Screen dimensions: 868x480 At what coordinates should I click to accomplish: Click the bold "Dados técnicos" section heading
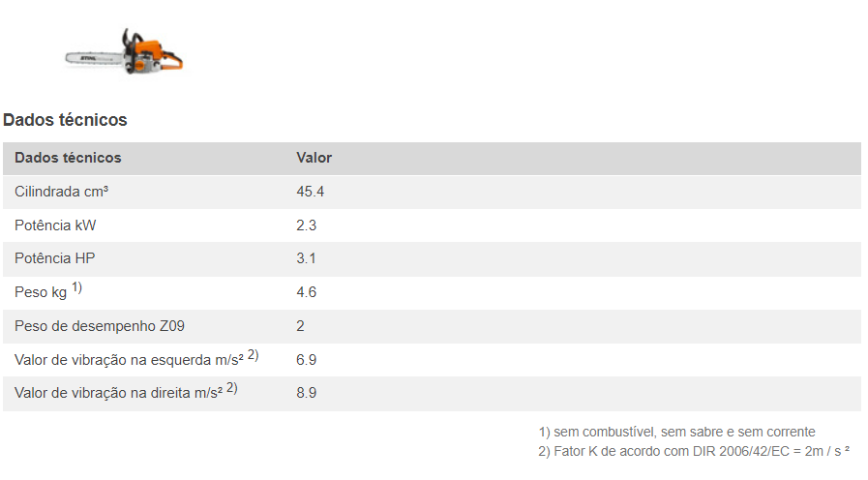65,120
